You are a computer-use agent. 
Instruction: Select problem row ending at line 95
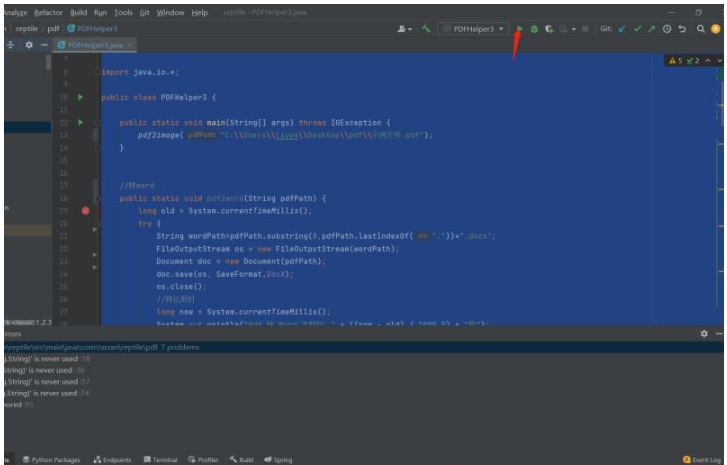pos(364,405)
